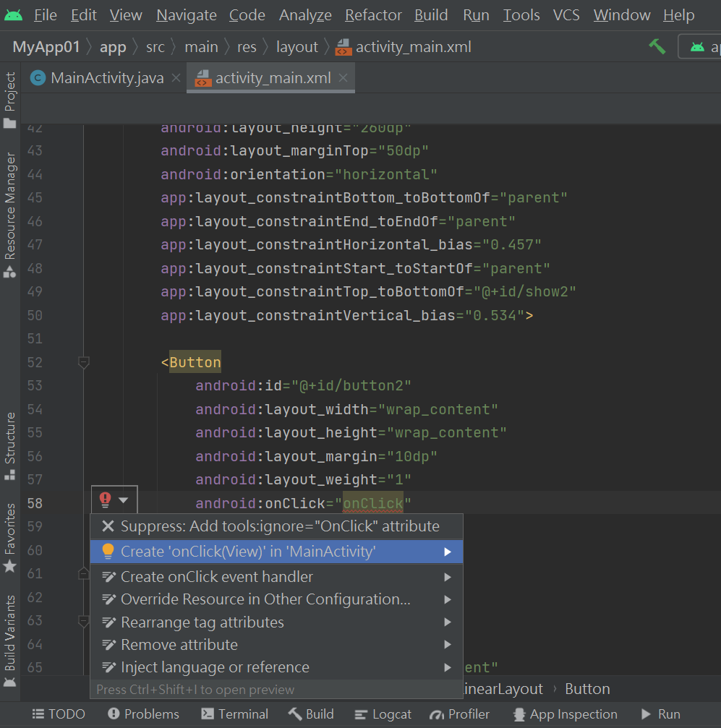
Task: Open the Analyze menu
Action: pos(305,15)
